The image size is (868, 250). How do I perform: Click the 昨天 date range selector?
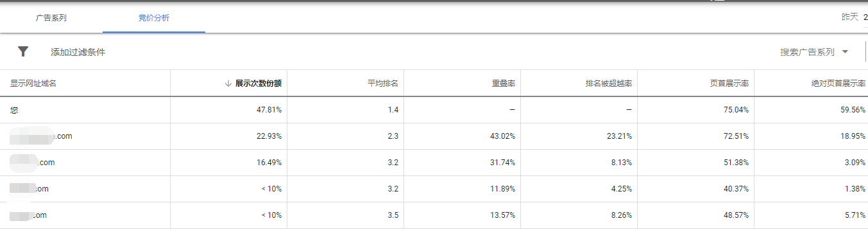(849, 17)
